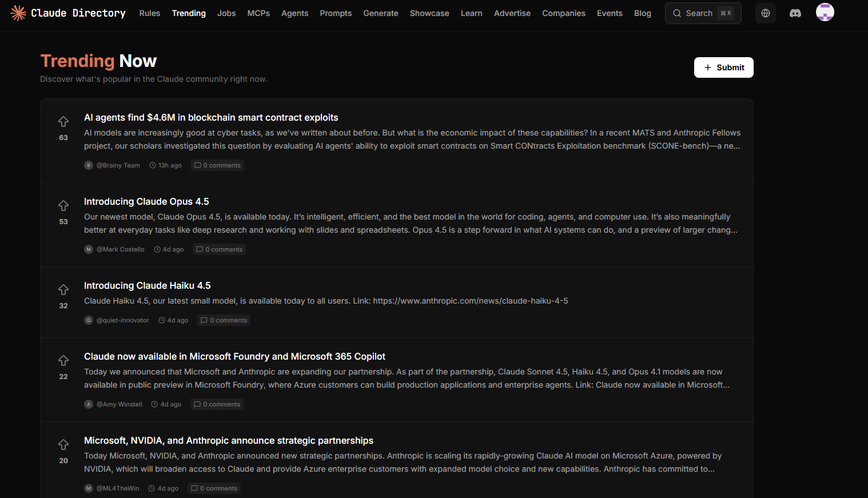Open the Agents nav item
This screenshot has width=868, height=498.
[295, 13]
